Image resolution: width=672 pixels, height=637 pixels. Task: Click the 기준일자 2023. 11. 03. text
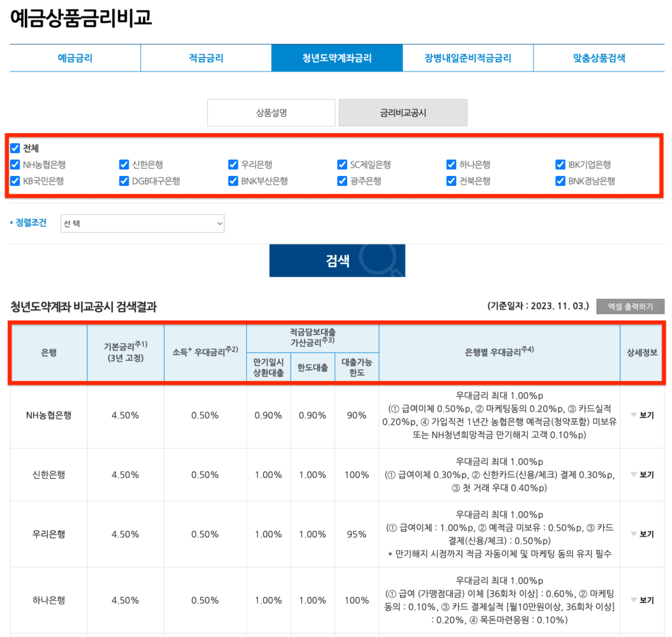click(538, 306)
